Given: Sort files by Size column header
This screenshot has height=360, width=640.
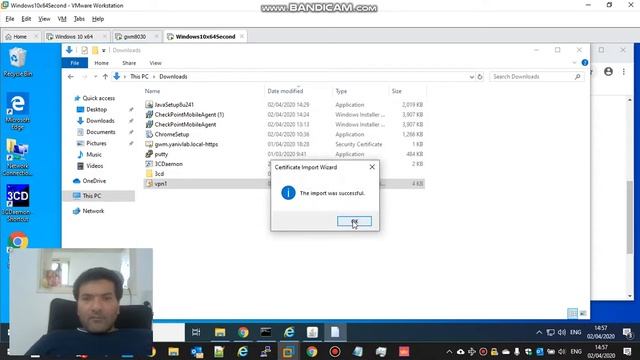Looking at the screenshot, I should point(397,91).
